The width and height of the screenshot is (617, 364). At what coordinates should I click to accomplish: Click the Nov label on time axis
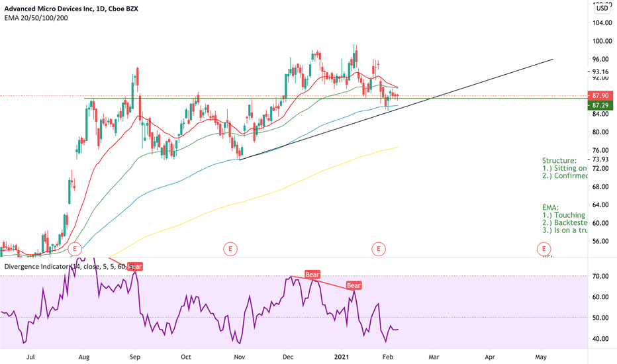point(239,357)
